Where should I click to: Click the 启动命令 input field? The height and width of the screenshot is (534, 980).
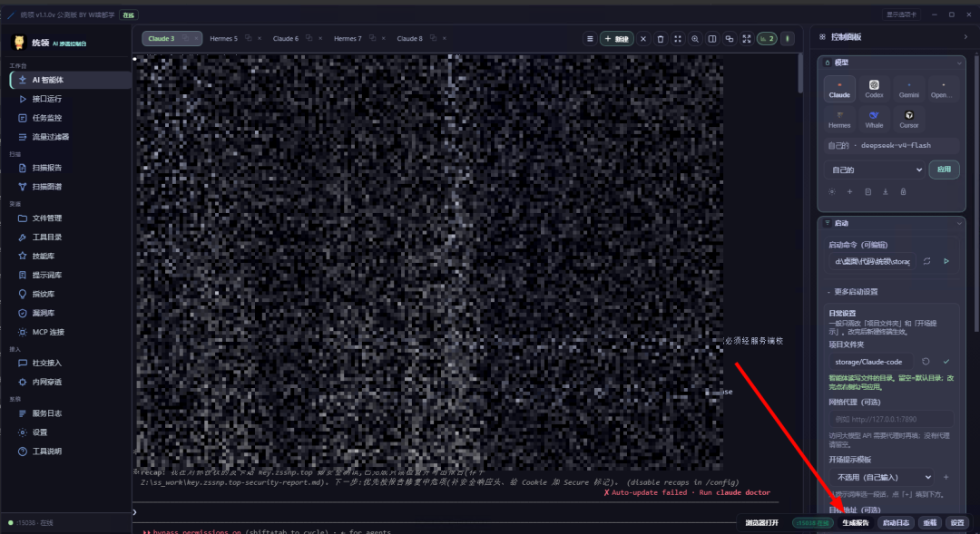point(873,262)
